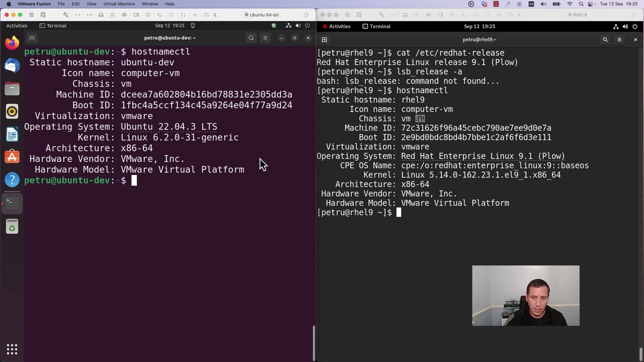Open the File menu
Viewport: 644px width, 362px height.
(61, 4)
